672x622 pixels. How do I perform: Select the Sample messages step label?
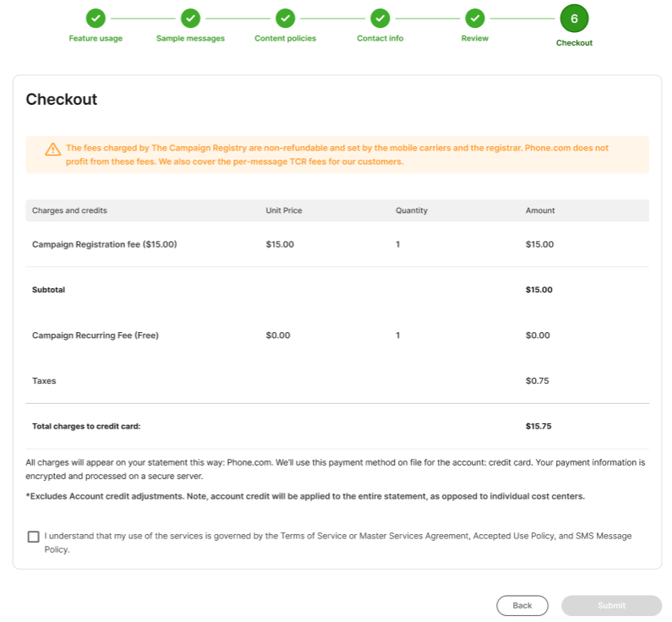[190, 39]
